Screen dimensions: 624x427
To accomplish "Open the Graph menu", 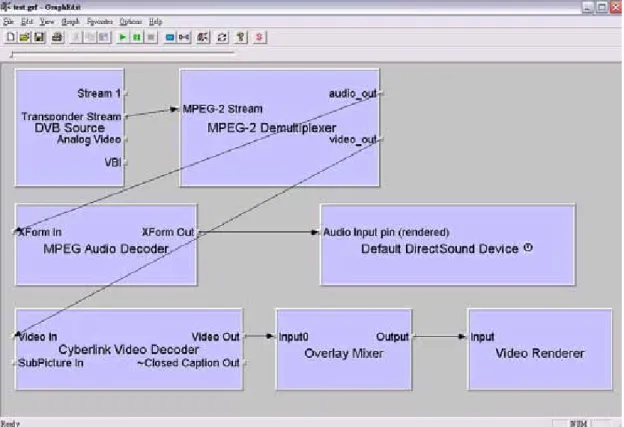I will 70,21.
